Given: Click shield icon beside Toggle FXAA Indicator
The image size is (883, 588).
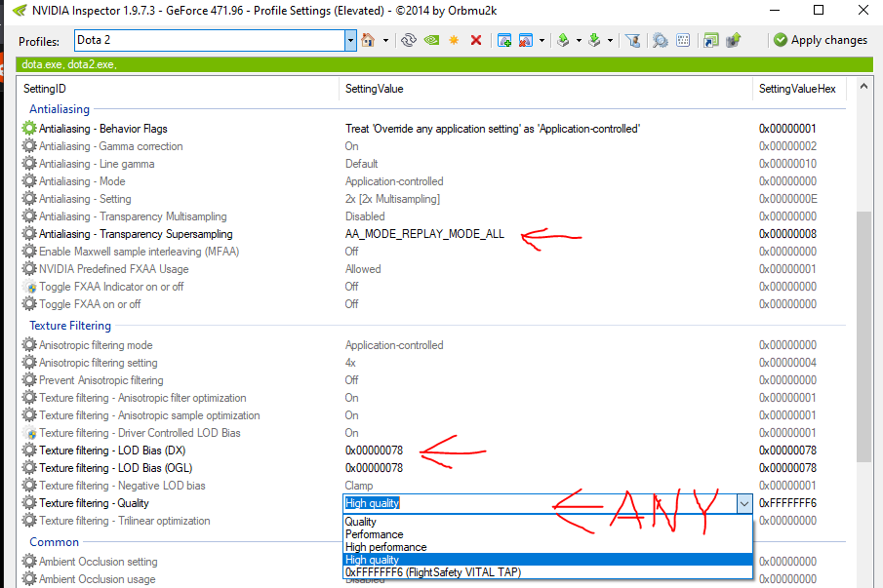Looking at the screenshot, I should [x=29, y=287].
